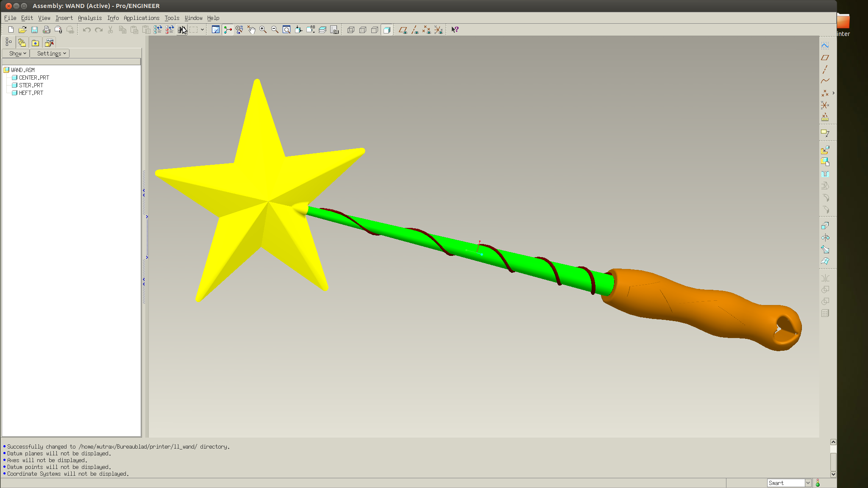Screen dimensions: 868x488
Task: Select HEFT.PRT in the model tree
Action: (x=31, y=93)
